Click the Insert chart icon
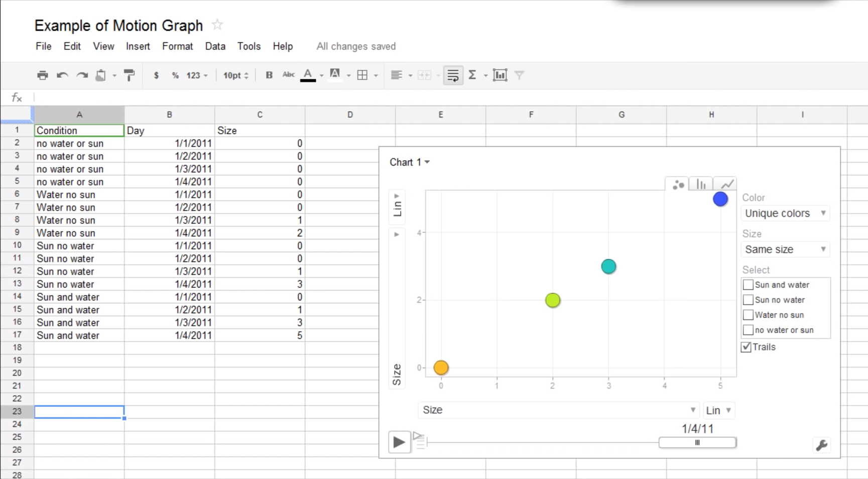The height and width of the screenshot is (479, 868). coord(500,75)
